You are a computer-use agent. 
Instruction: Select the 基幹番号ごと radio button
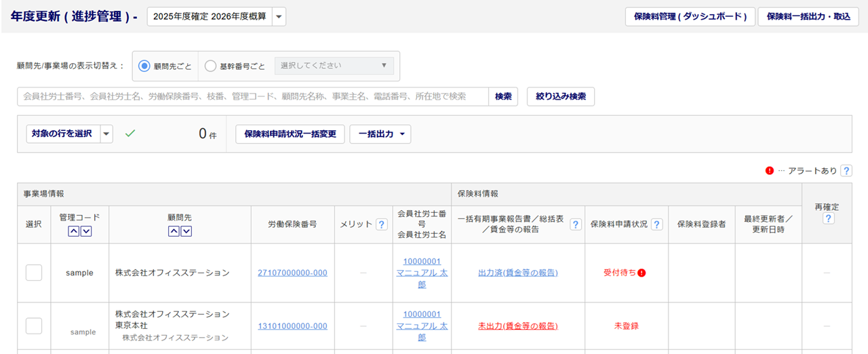211,66
